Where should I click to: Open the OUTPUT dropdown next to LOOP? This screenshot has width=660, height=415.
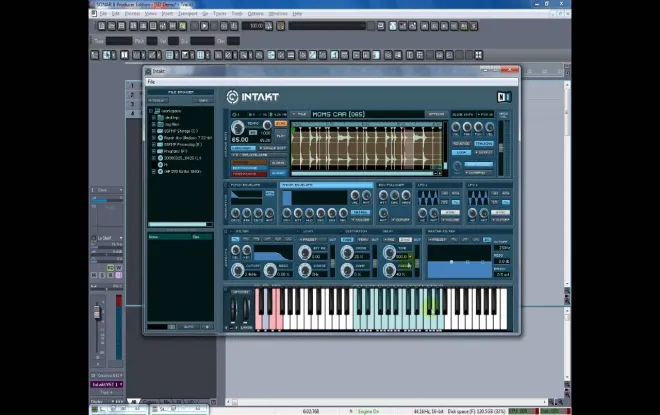tap(484, 152)
